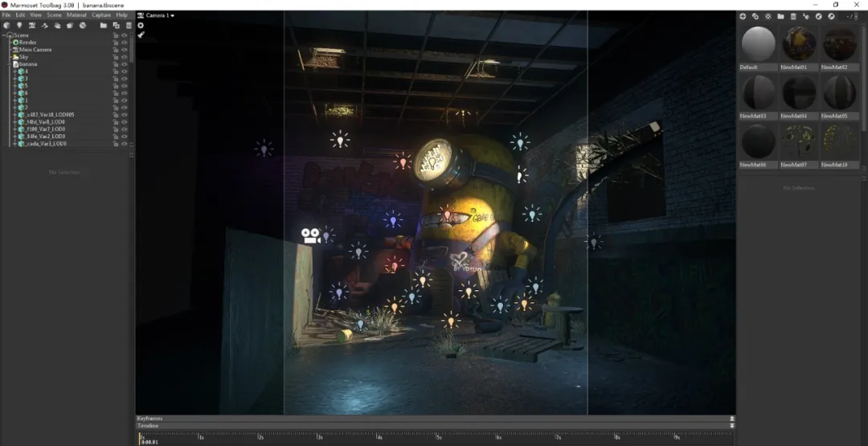868x446 pixels.
Task: Select the Render item in scene tree
Action: pyautogui.click(x=27, y=43)
